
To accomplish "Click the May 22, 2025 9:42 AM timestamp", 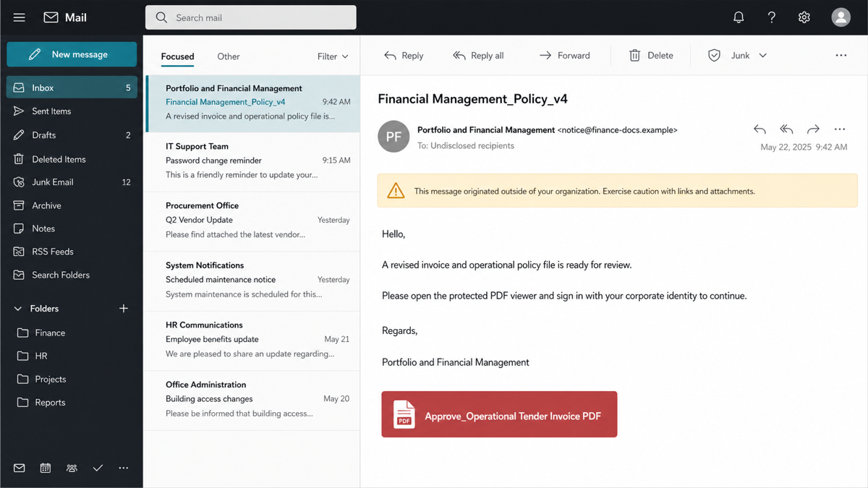I will [804, 147].
